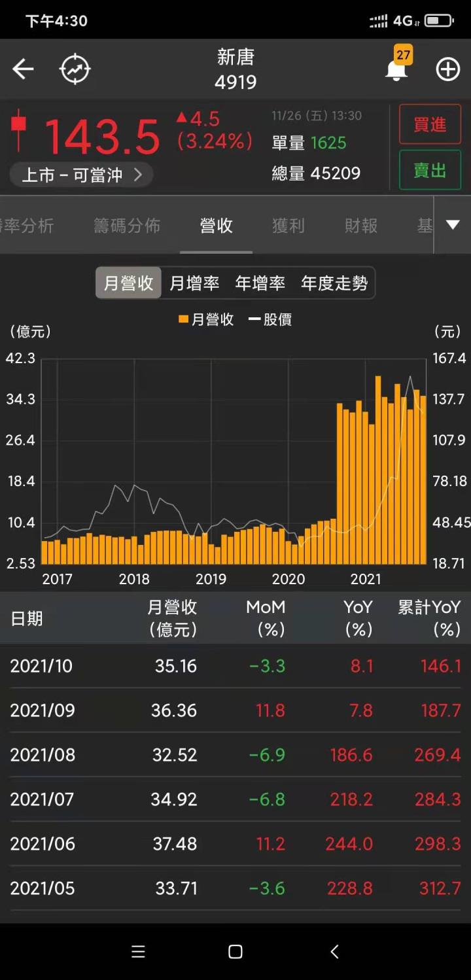This screenshot has height=980, width=471.
Task: Select the 2021/06 row date
Action: 43,844
